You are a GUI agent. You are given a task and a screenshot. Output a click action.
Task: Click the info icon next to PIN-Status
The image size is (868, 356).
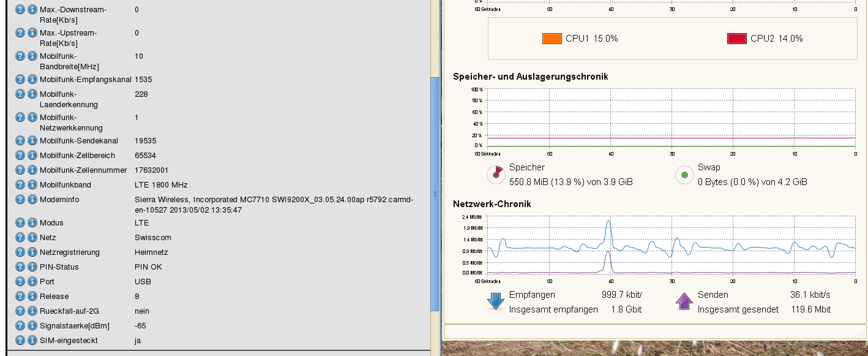click(x=32, y=267)
